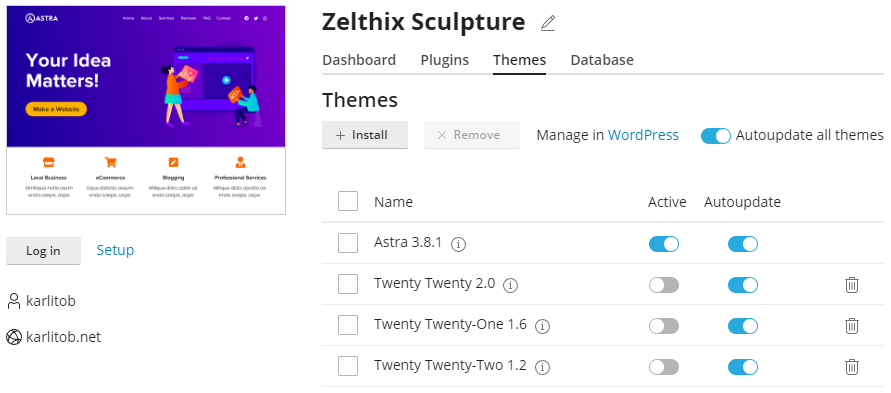This screenshot has width=891, height=393.
Task: Click the pencil icon to rename Zelthix Sculpture
Action: point(547,23)
